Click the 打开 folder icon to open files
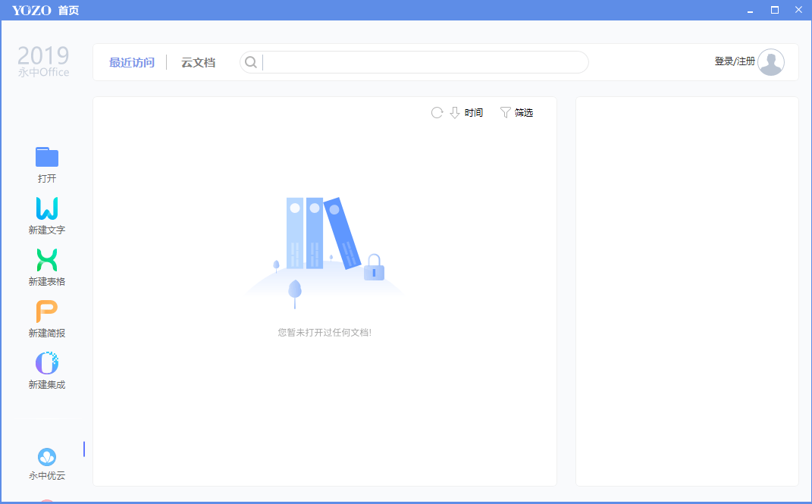Viewport: 812px width, 504px height. click(x=46, y=158)
